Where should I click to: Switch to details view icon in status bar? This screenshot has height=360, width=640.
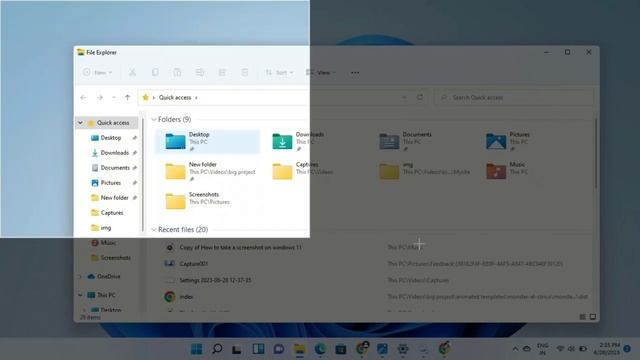582,317
